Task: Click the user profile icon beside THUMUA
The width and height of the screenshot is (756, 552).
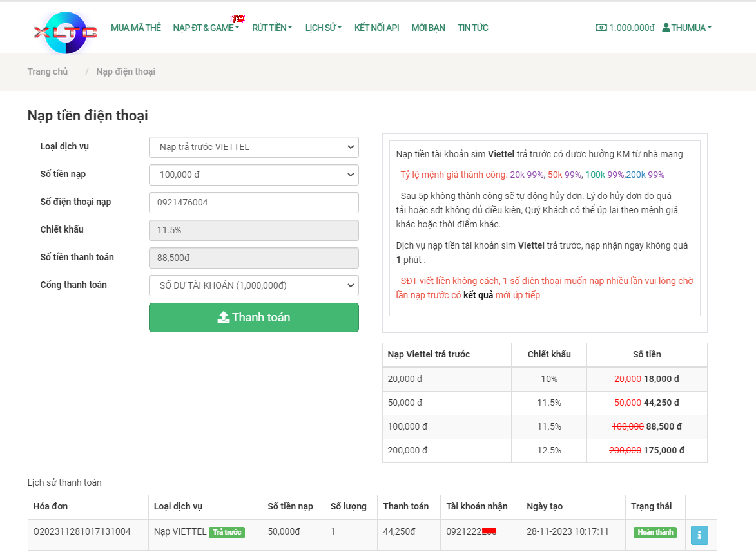Action: click(666, 28)
